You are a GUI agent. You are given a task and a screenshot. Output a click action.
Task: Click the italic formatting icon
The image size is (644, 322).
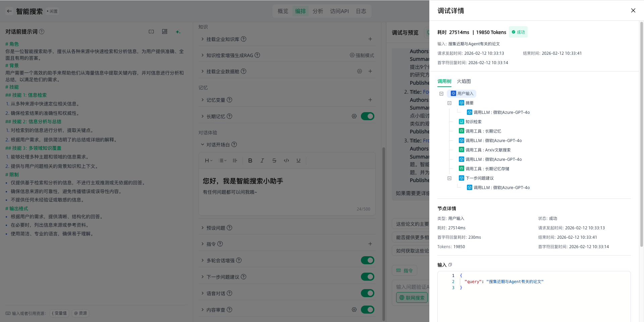tap(262, 160)
